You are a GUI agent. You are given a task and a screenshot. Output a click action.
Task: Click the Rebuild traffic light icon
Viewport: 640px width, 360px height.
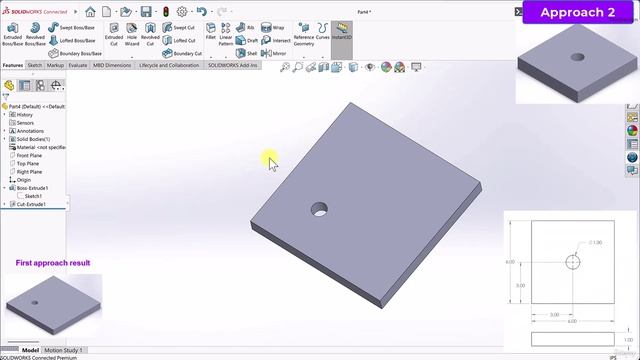(166, 12)
